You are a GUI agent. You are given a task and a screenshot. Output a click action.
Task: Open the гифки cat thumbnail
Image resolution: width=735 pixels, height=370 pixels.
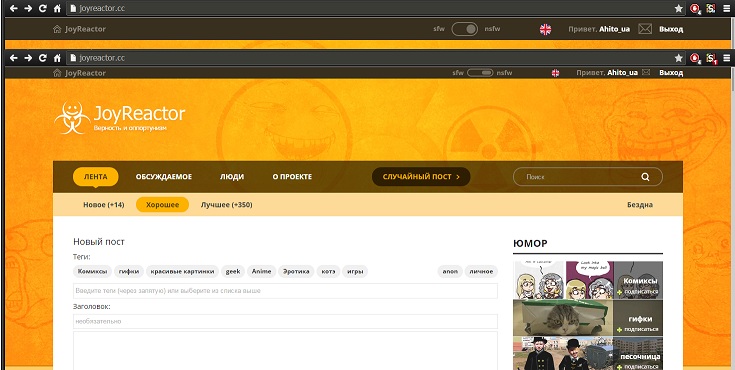click(x=563, y=318)
